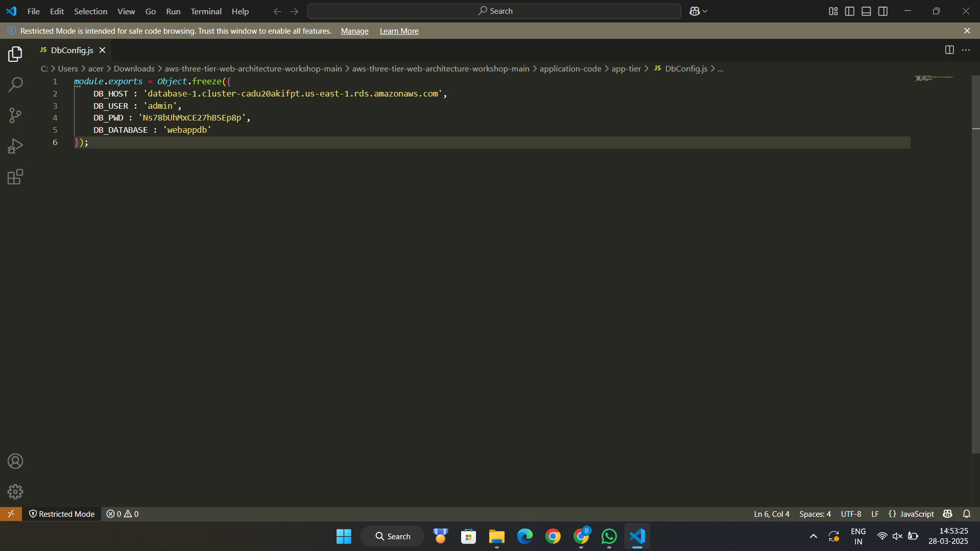
Task: Open the Help menu
Action: (x=240, y=11)
